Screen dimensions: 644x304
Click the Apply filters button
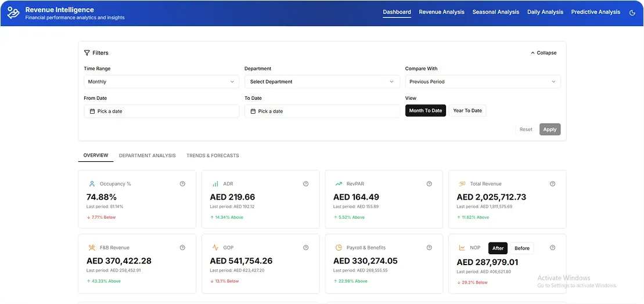point(550,129)
